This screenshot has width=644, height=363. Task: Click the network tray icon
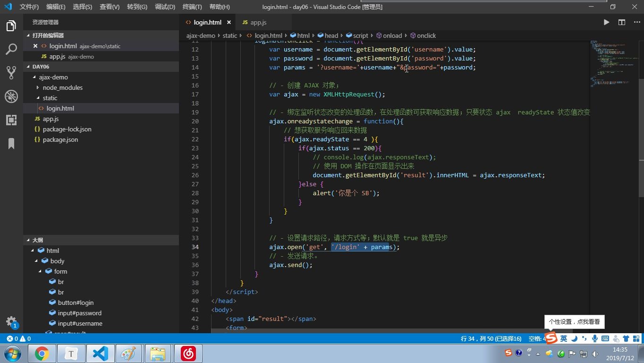tap(584, 354)
